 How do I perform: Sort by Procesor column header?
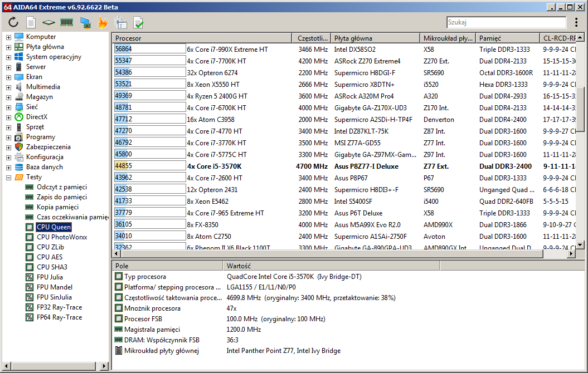click(x=202, y=38)
